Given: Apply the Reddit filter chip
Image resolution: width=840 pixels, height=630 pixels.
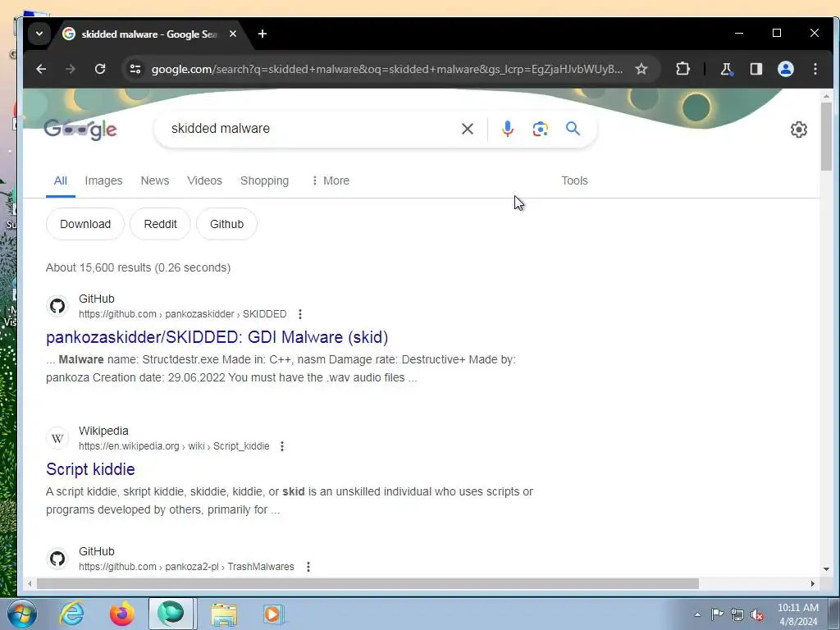Looking at the screenshot, I should click(160, 224).
